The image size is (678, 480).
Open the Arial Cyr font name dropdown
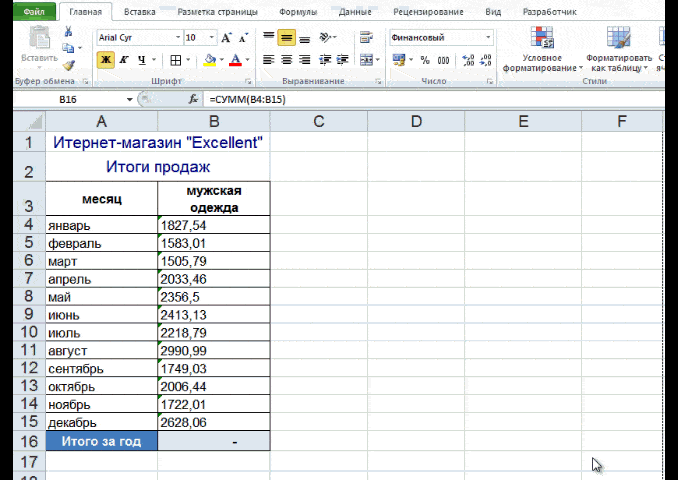click(178, 38)
